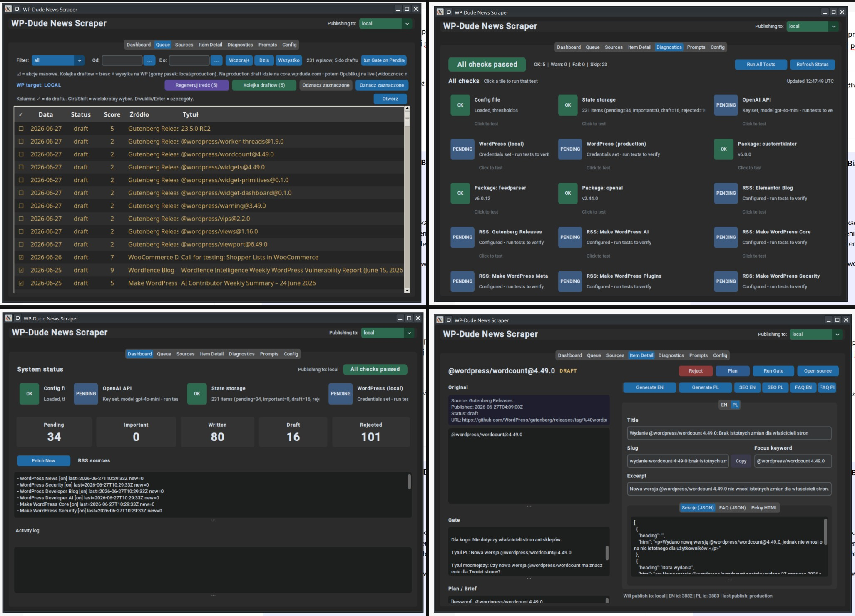Click Refresh Status in Diagnostics window
Viewport: 855px width, 616px height.
click(813, 65)
